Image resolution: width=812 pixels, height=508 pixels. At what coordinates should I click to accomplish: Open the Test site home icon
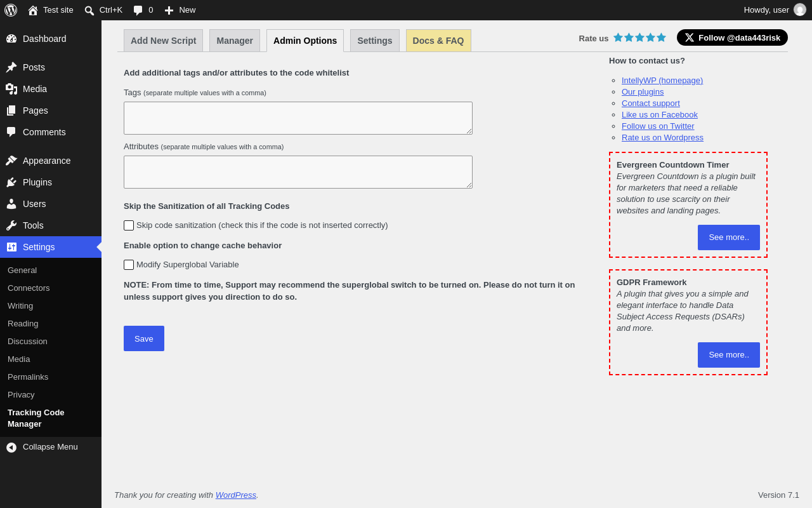click(33, 10)
